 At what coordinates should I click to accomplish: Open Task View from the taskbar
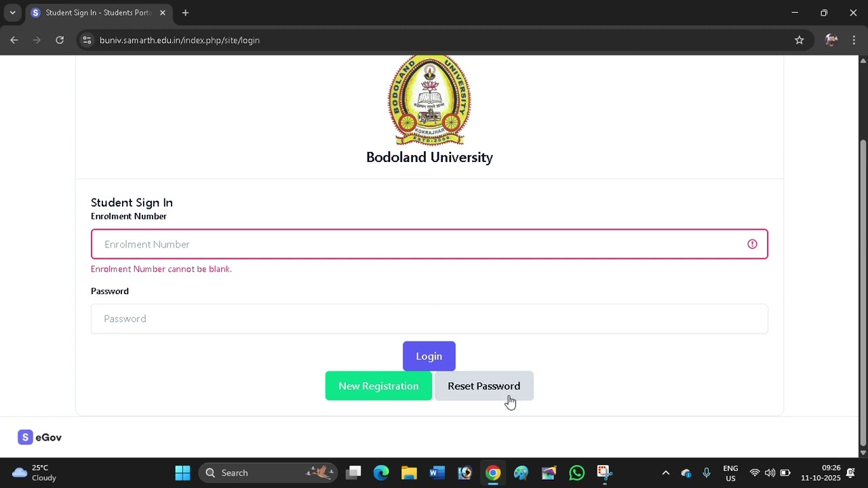[x=353, y=472]
